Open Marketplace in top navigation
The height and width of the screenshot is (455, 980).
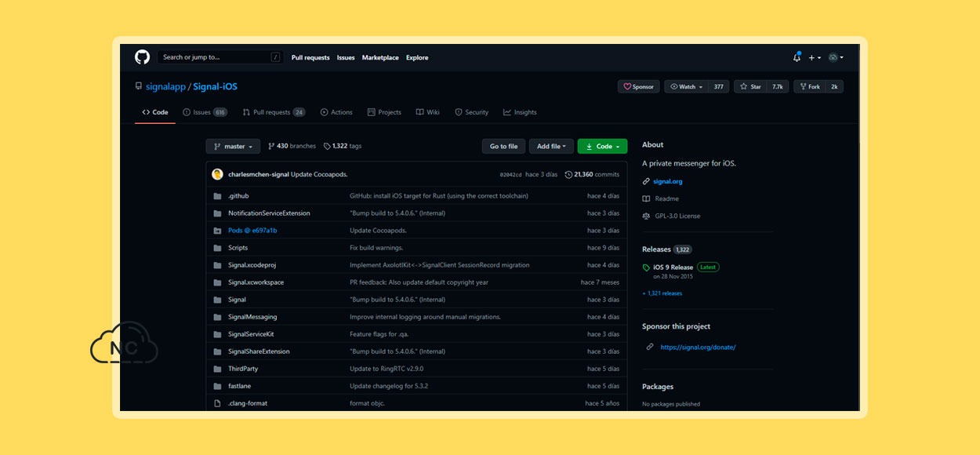(380, 57)
